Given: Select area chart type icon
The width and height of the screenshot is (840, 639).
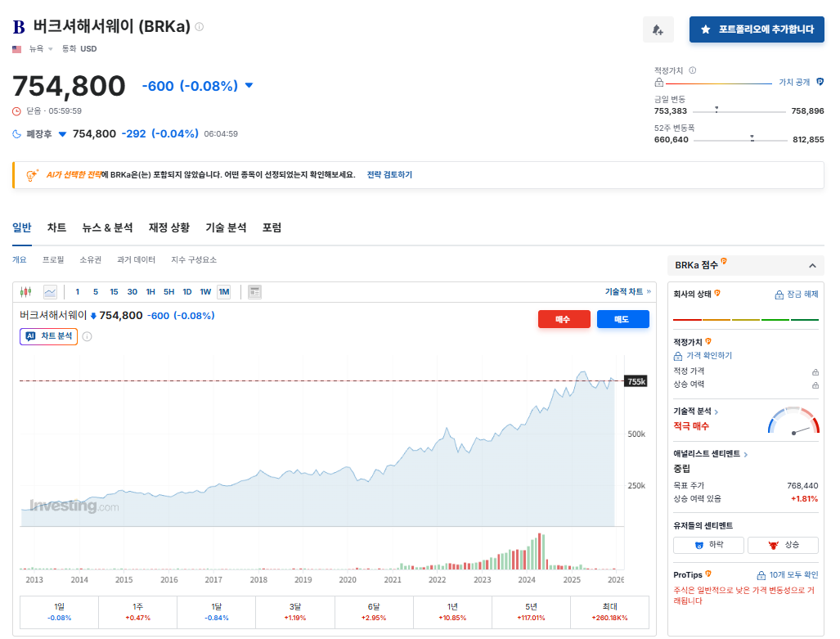Looking at the screenshot, I should pos(50,291).
